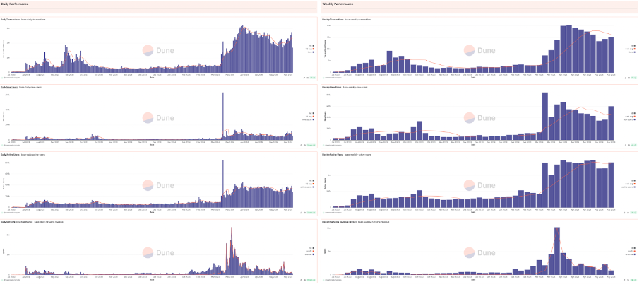Image resolution: width=644 pixels, height=299 pixels.
Task: Toggle txns legend in Daily Transactions chart
Action: coord(310,52)
